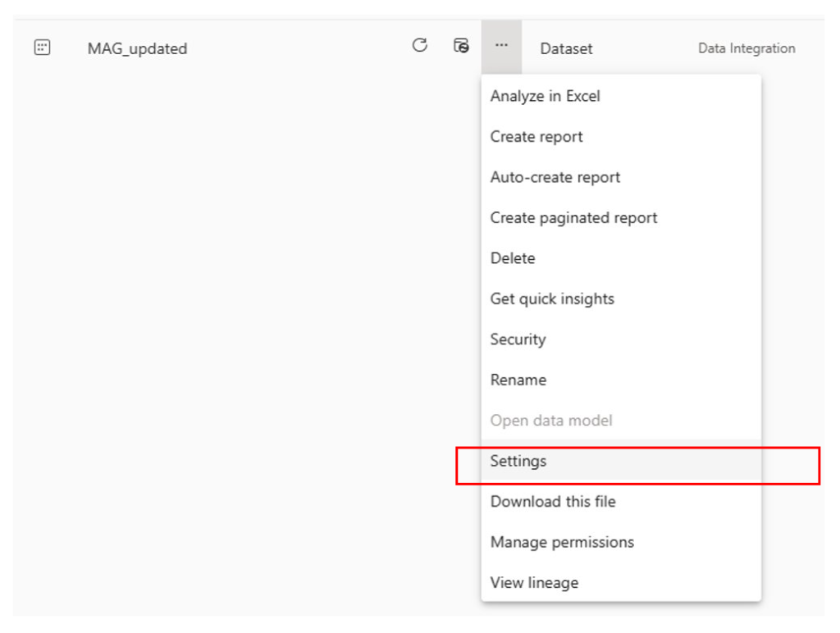Click the MAG_updated dataset name
This screenshot has width=840, height=633.
[137, 48]
